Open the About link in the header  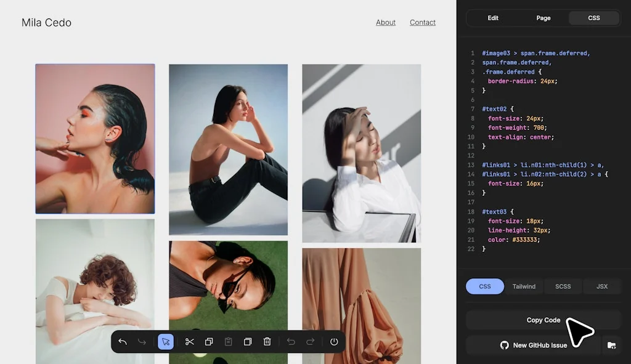click(x=386, y=22)
